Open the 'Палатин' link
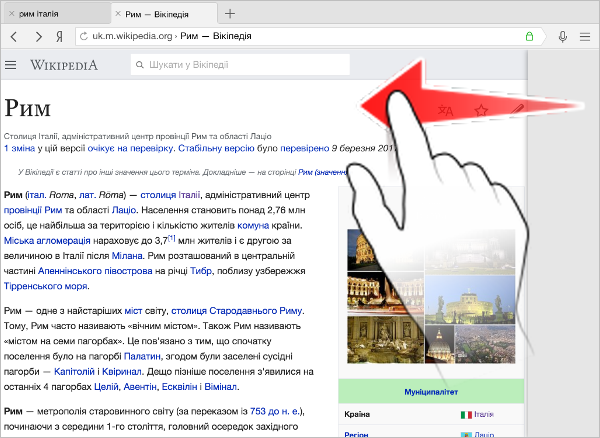 (x=142, y=357)
